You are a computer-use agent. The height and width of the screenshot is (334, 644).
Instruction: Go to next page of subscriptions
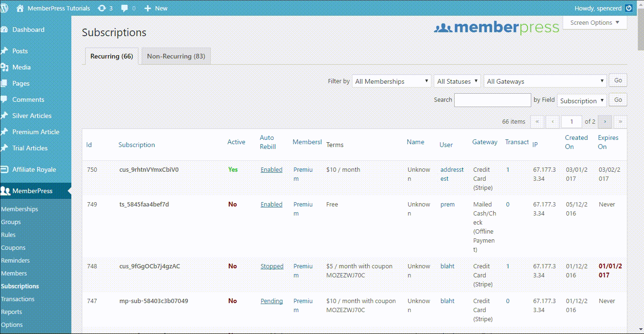coord(605,121)
